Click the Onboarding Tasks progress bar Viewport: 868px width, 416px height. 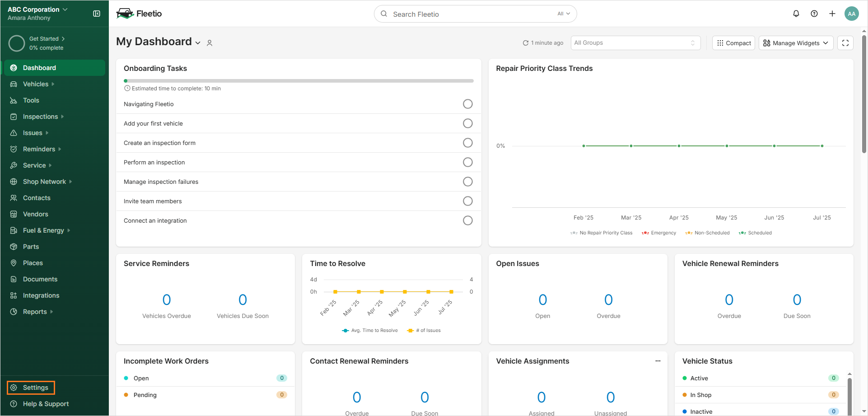(299, 81)
